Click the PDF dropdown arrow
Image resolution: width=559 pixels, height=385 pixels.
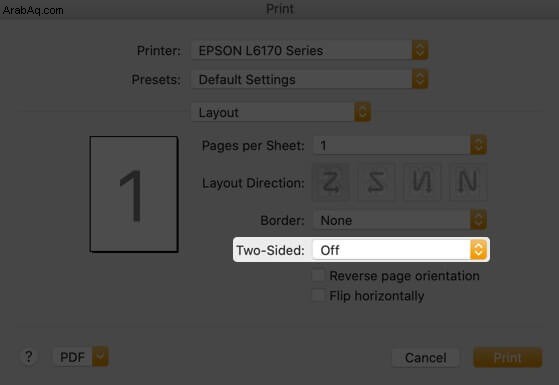[x=100, y=356]
